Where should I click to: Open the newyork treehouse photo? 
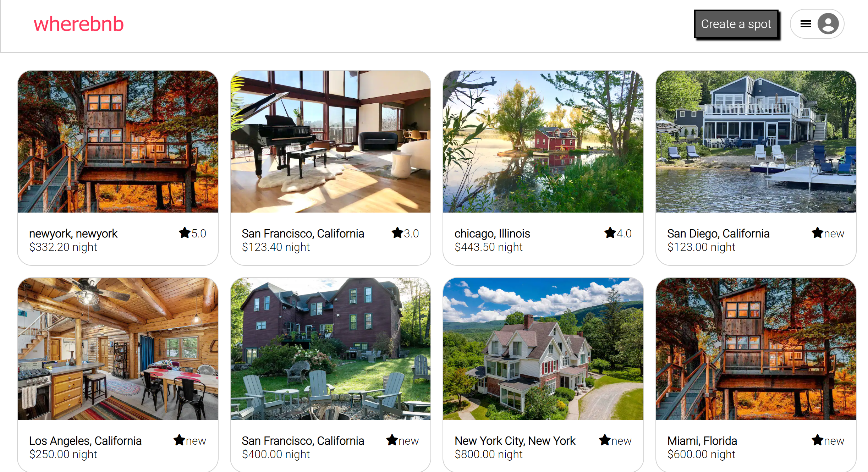pos(118,141)
